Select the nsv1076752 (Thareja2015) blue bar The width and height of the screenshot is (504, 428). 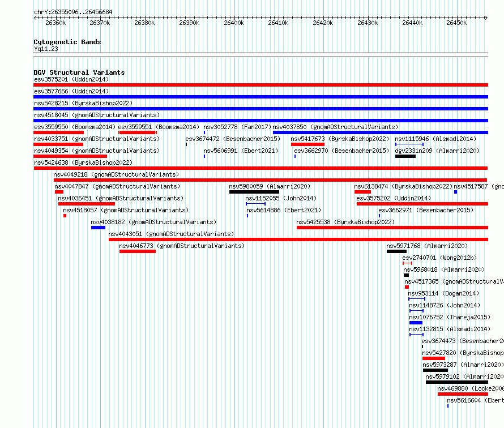[416, 323]
